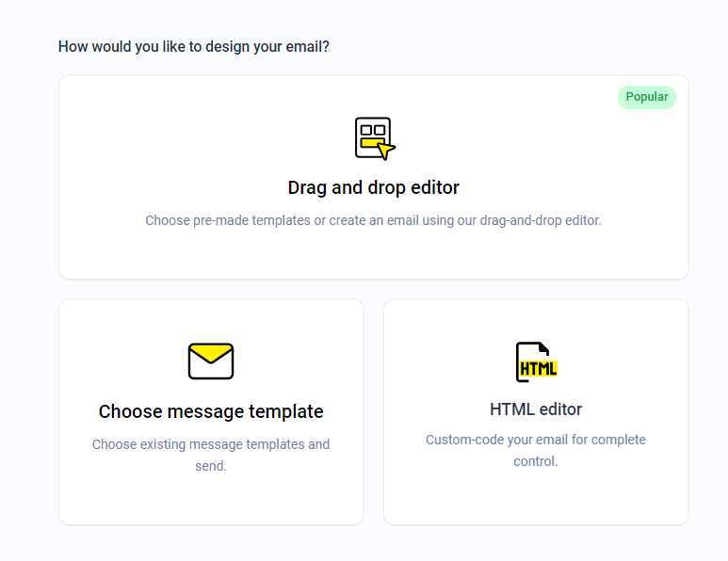Select the Choose message template heading
The image size is (728, 561).
click(x=211, y=411)
